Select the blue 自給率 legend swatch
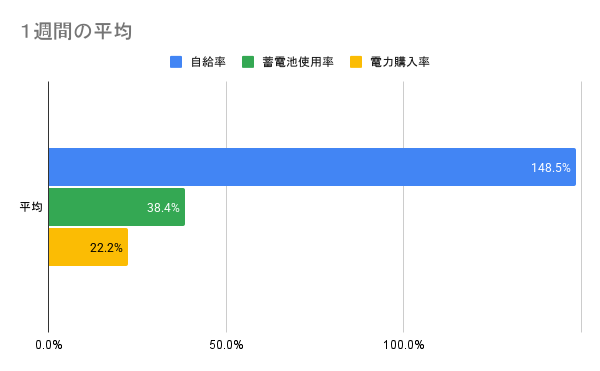The width and height of the screenshot is (600, 371). 176,62
